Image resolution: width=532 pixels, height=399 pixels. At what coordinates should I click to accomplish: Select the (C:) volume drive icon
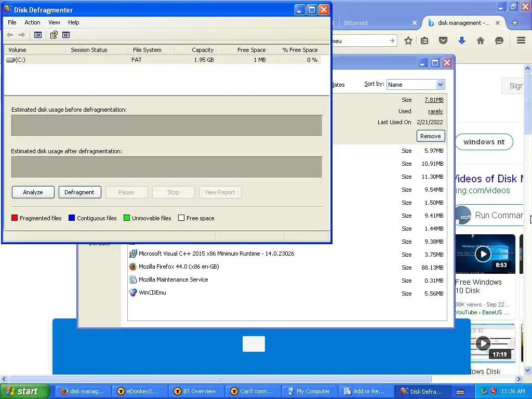(10, 60)
